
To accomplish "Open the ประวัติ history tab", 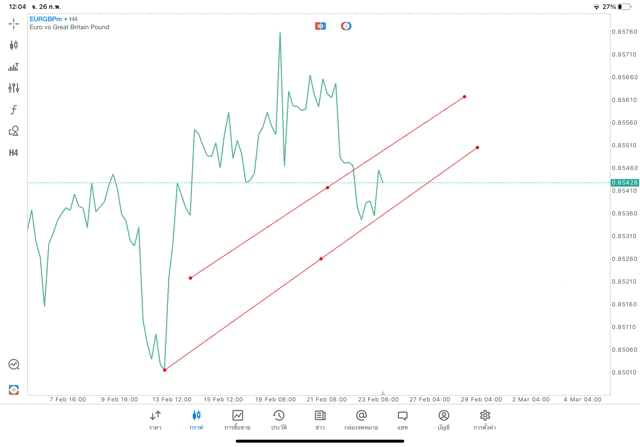I will [279, 419].
